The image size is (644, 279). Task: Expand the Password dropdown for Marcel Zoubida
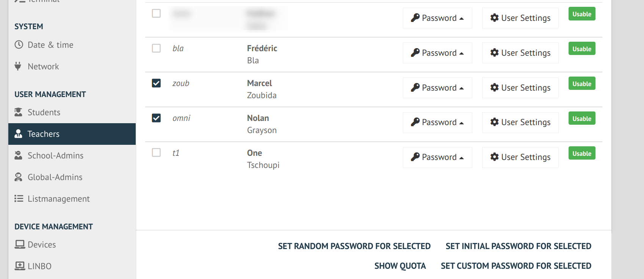(x=437, y=88)
